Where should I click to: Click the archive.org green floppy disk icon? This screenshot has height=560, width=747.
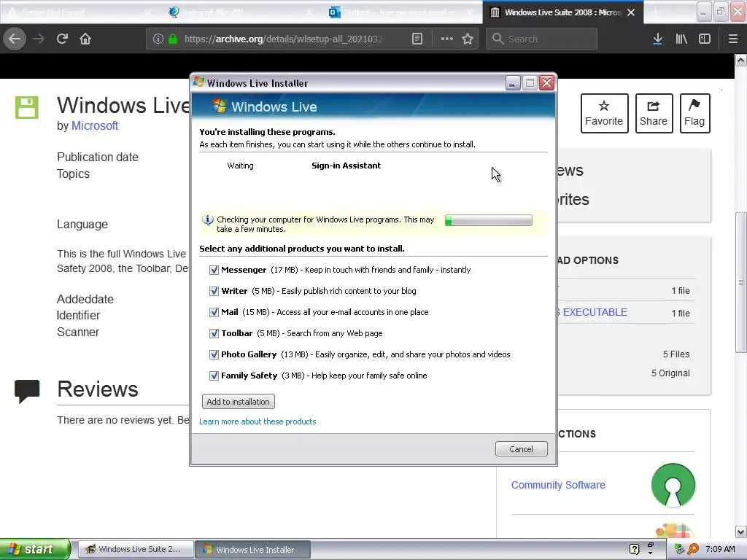(x=27, y=107)
